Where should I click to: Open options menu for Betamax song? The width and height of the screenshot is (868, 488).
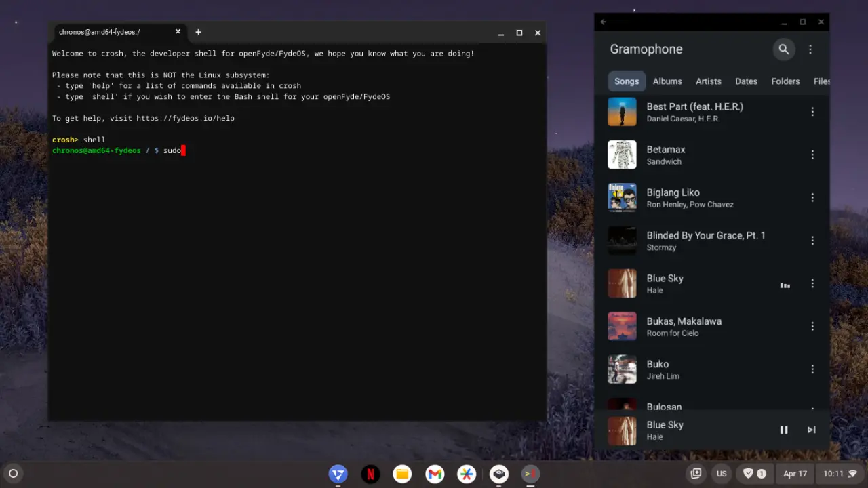coord(812,155)
